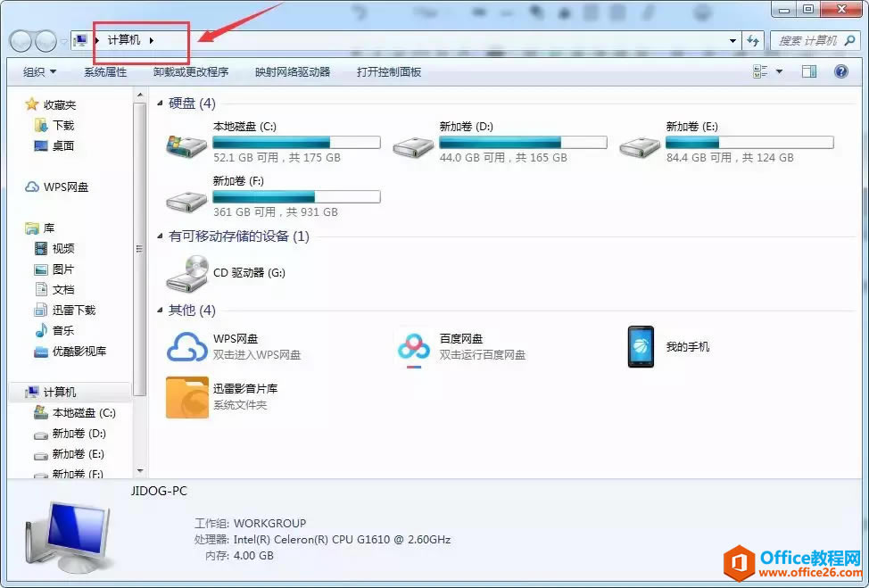Collapse the 有可移动存储的设备 (1) group

161,236
